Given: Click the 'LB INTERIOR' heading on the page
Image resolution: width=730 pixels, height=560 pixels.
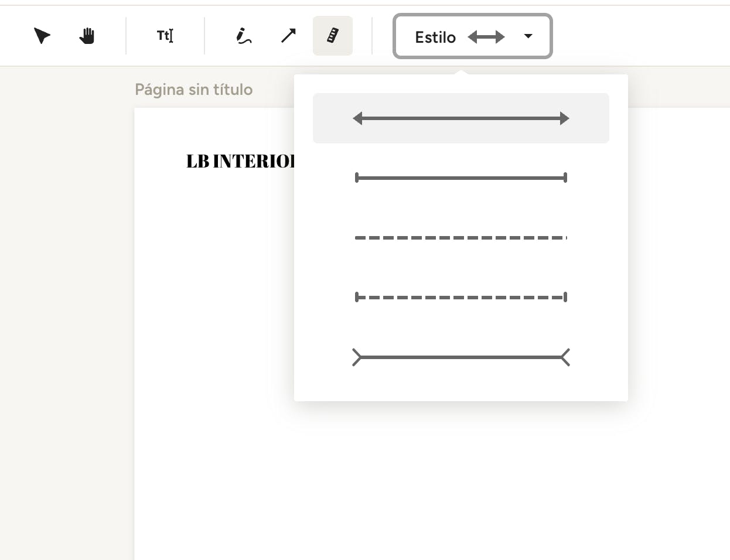Looking at the screenshot, I should pos(240,161).
